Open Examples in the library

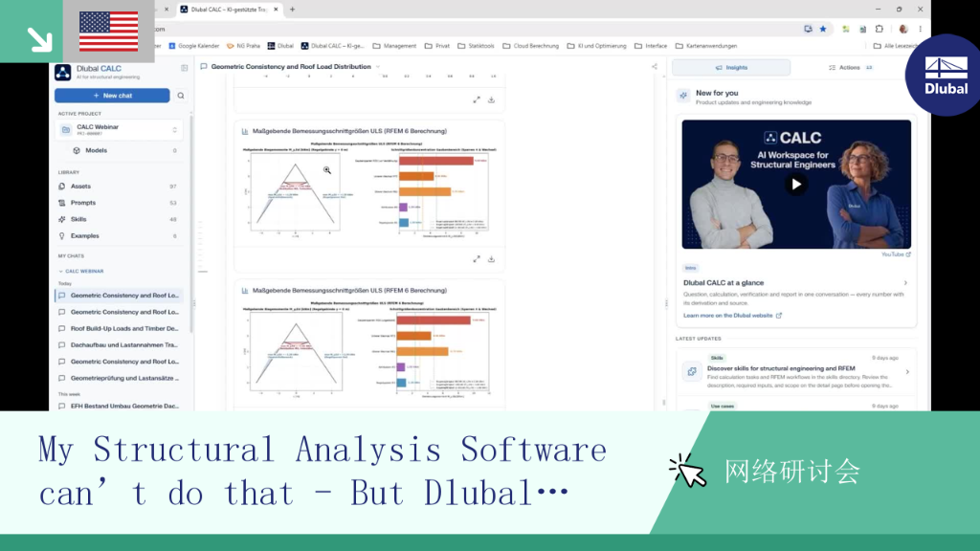coord(118,236)
